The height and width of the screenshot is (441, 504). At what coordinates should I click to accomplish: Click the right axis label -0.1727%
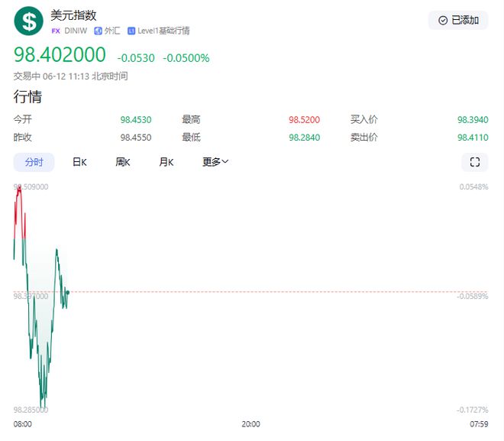473,410
